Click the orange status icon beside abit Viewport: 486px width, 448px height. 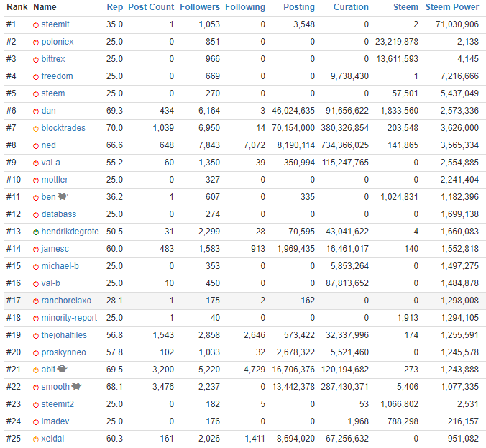36,370
